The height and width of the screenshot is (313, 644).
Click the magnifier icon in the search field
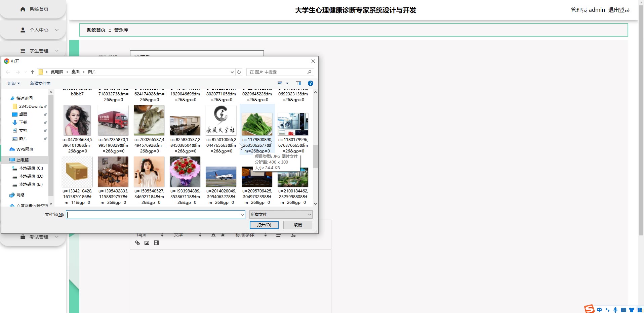(309, 72)
